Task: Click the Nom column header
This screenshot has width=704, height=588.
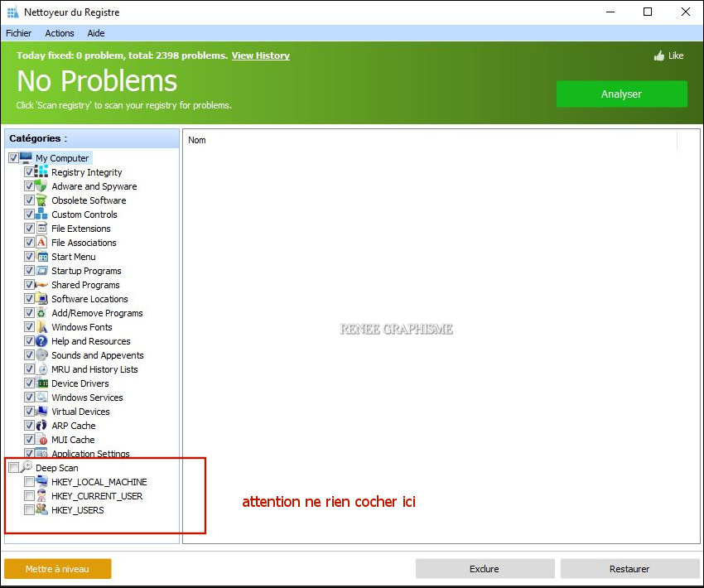Action: (196, 140)
